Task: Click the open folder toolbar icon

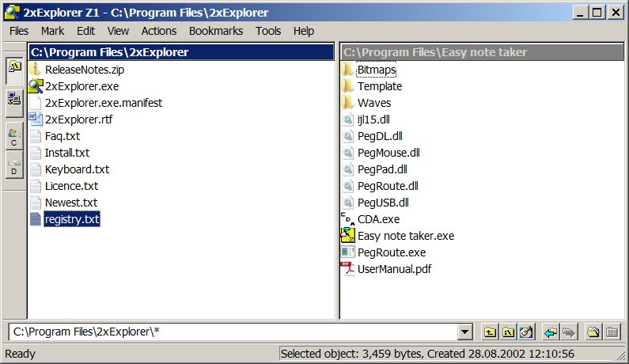Action: [593, 332]
